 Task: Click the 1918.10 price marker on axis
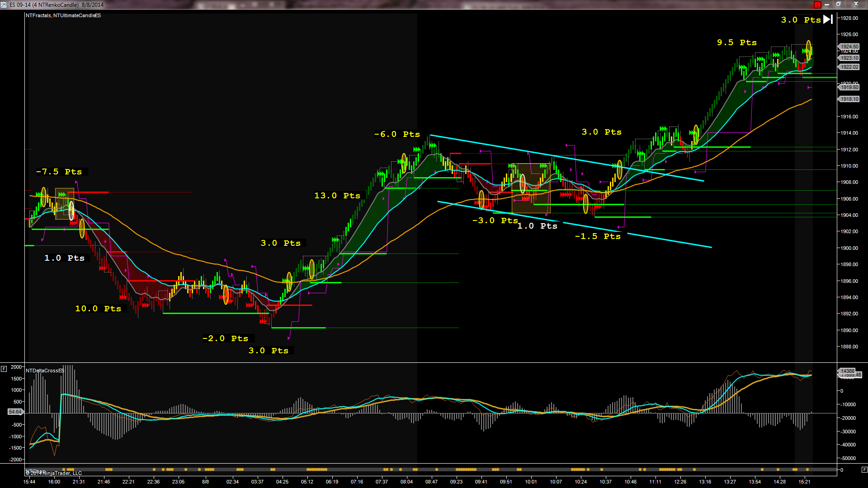coord(849,99)
